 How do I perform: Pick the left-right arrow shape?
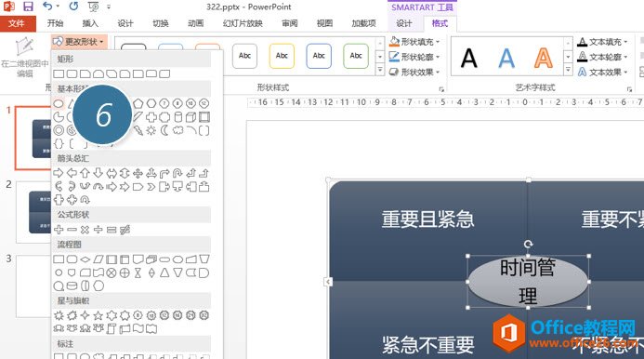tap(112, 173)
